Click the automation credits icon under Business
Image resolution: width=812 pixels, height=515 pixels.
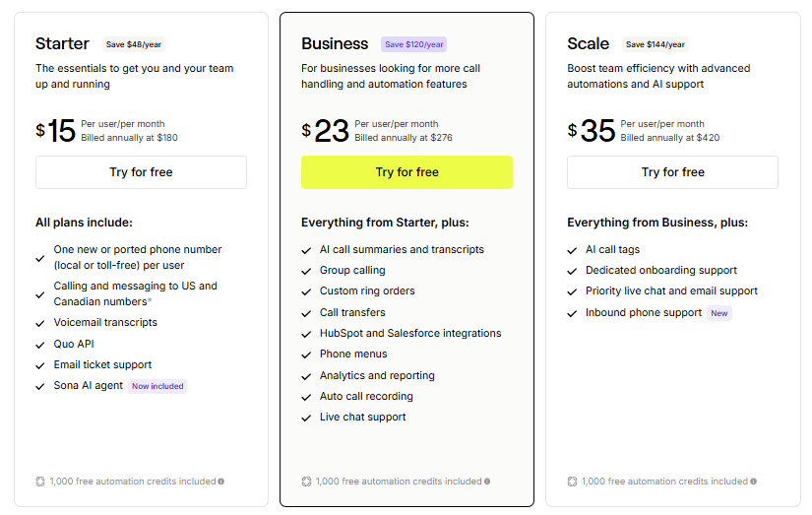tap(306, 482)
